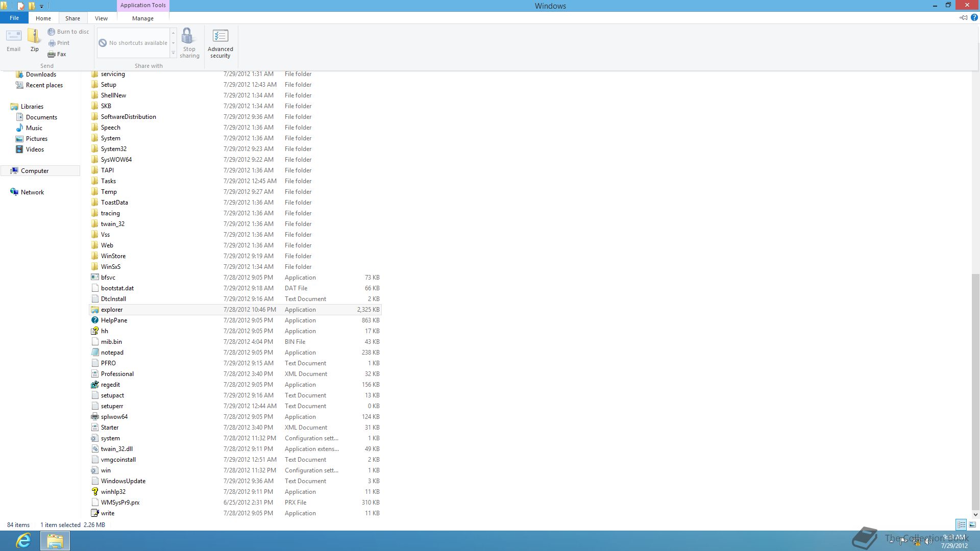Open the Customize Quick Access Toolbar dropdown
The image size is (980, 551).
click(41, 6)
